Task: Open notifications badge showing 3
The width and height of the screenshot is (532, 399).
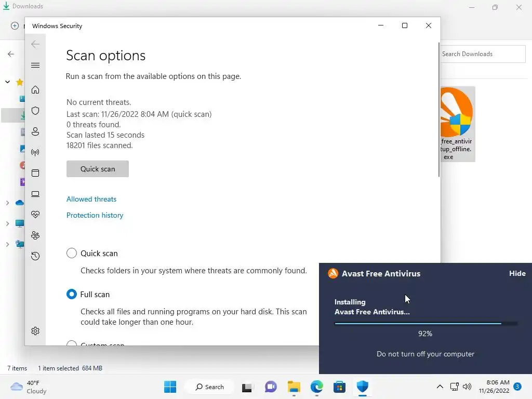Action: [x=517, y=387]
